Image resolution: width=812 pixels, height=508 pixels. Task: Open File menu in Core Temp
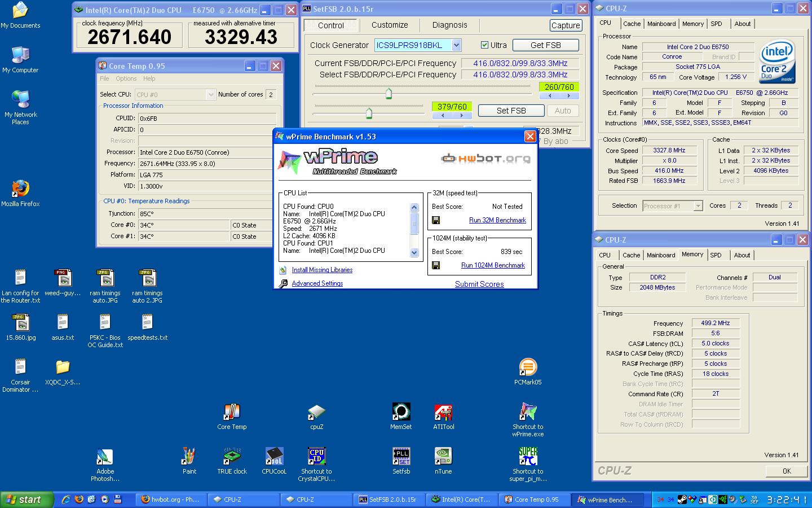point(104,78)
